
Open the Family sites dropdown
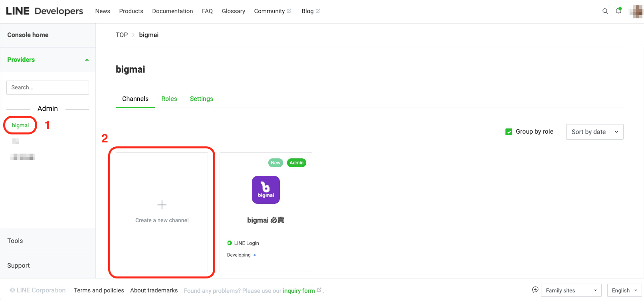pos(571,290)
